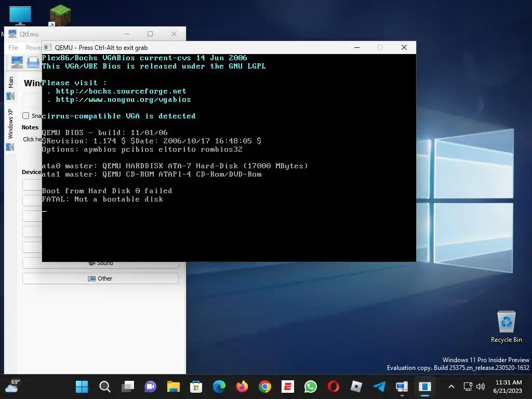Open the red E app on the taskbar
This screenshot has height=399, width=532.
coord(288,387)
